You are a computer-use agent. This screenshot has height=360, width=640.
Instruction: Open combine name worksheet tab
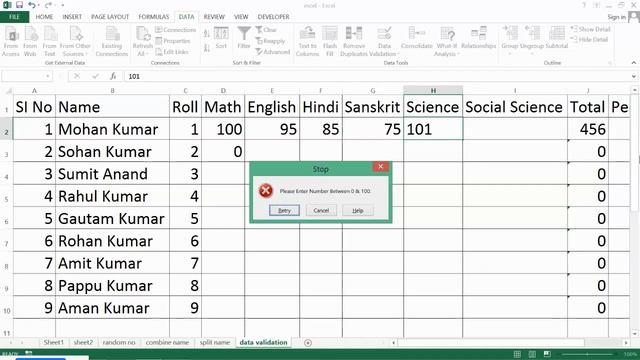point(167,342)
